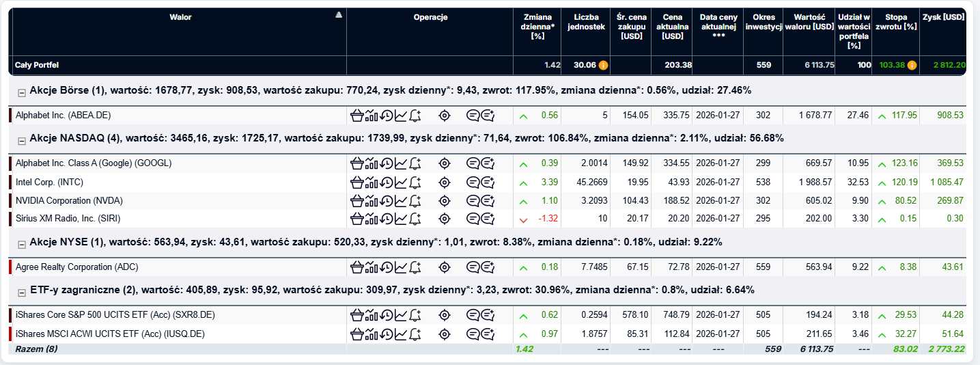980x365 pixels.
Task: Add an alert bell for Intel Corp. (INTC)
Action: point(415,182)
